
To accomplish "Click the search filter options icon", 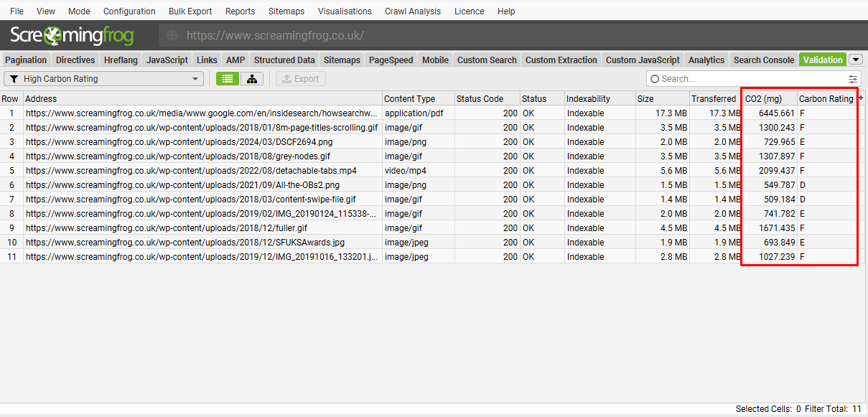I will coord(853,79).
